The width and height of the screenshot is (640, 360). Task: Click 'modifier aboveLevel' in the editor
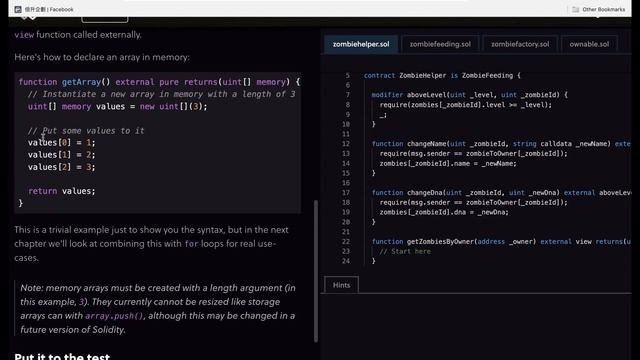coord(409,95)
